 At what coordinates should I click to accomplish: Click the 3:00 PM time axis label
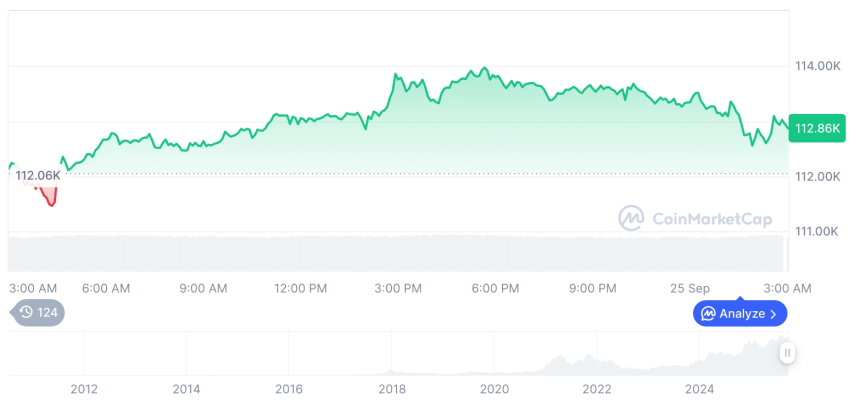[398, 288]
